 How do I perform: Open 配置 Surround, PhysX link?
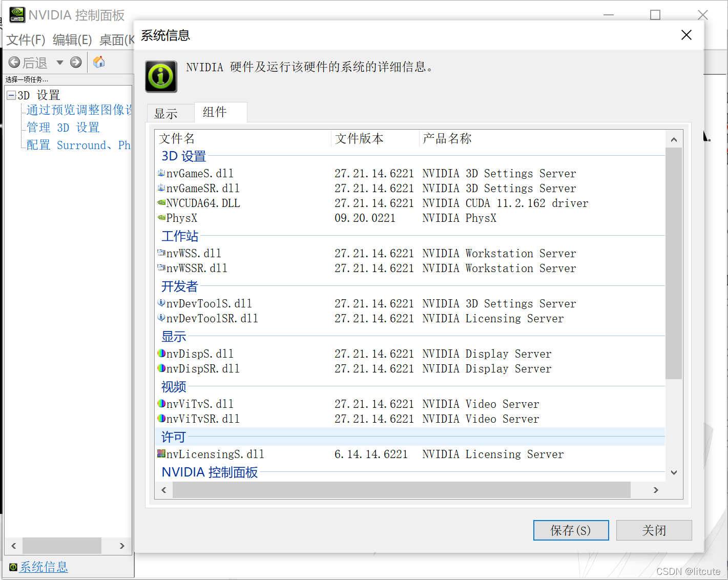[x=78, y=145]
